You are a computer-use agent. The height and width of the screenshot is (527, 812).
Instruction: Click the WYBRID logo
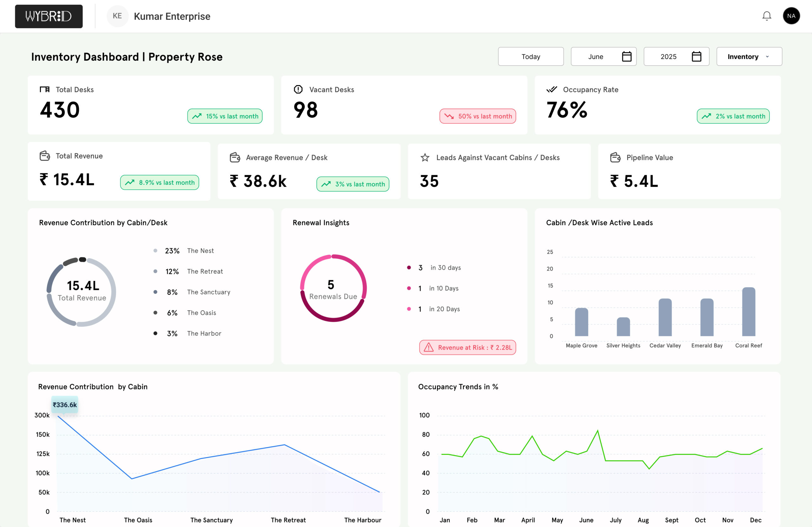(49, 16)
